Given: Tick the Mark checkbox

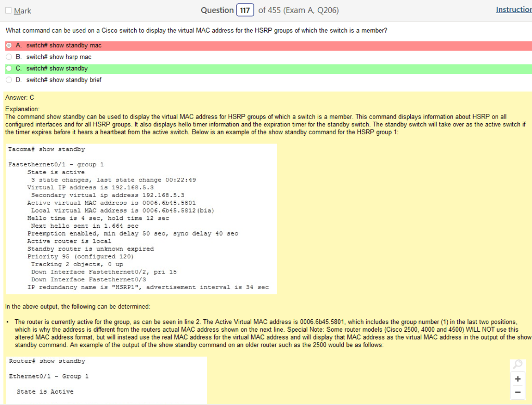Looking at the screenshot, I should pos(9,11).
